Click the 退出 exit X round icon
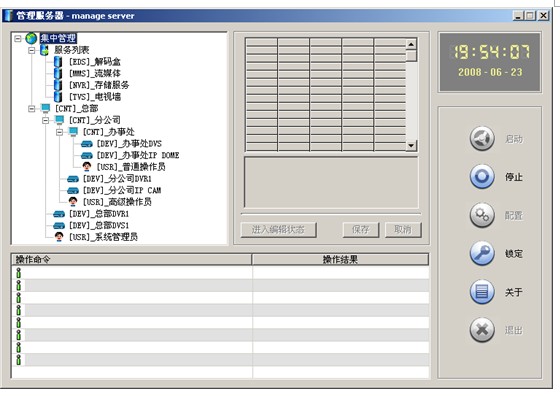The height and width of the screenshot is (398, 560). (482, 330)
